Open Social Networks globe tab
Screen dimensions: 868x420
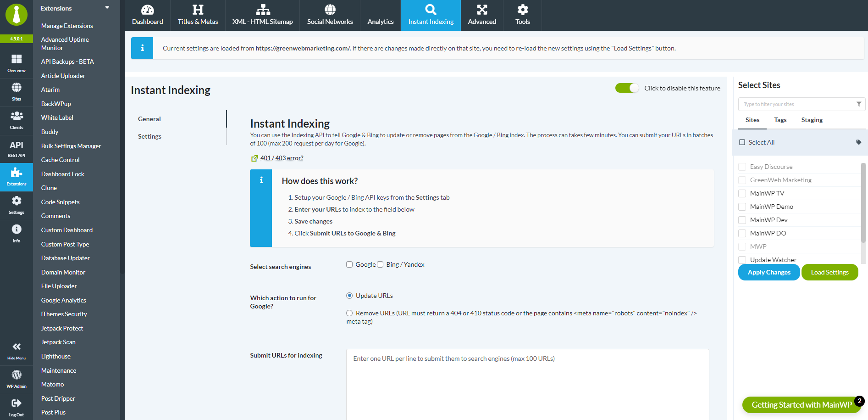click(330, 15)
